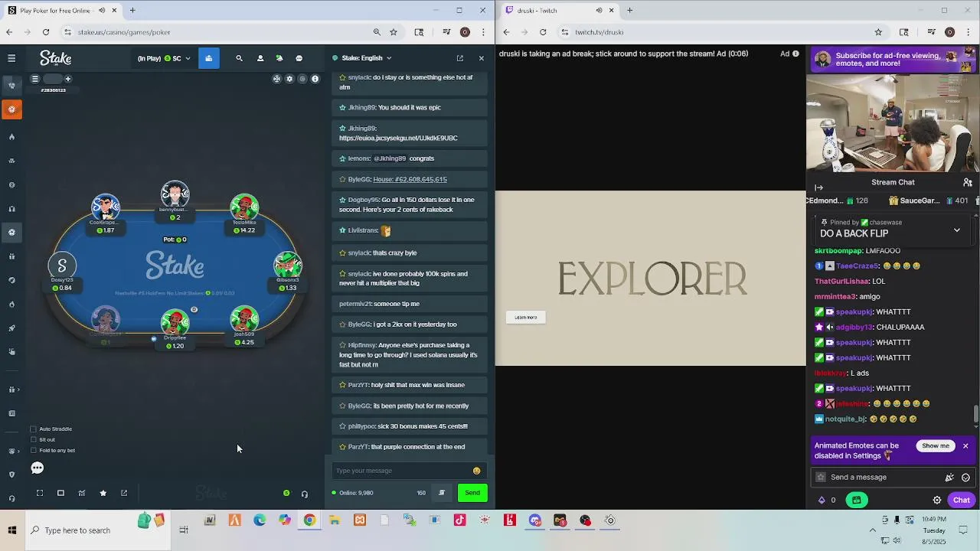Open Chrome from the Windows taskbar
Image resolution: width=980 pixels, height=551 pixels.
point(309,520)
